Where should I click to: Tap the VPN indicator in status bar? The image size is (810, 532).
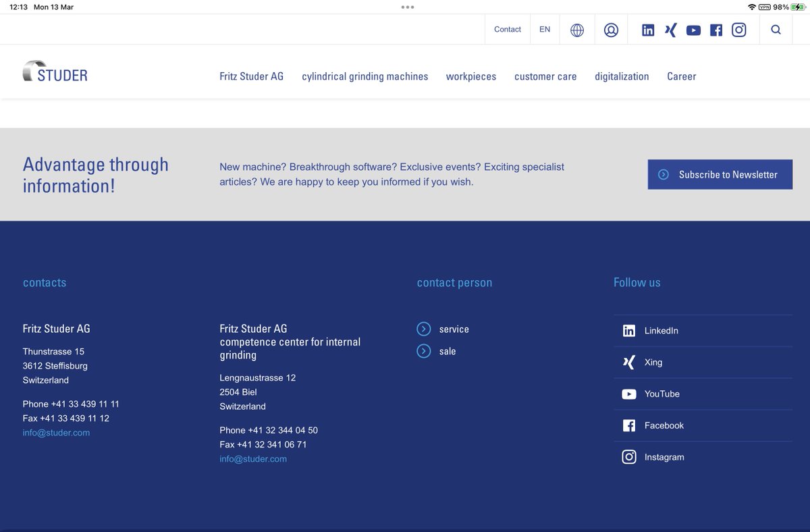point(765,7)
